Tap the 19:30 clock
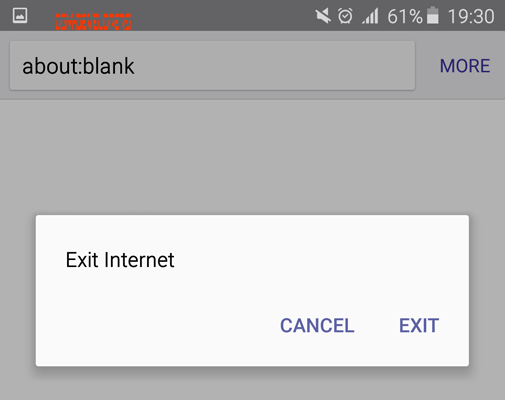 click(x=471, y=16)
